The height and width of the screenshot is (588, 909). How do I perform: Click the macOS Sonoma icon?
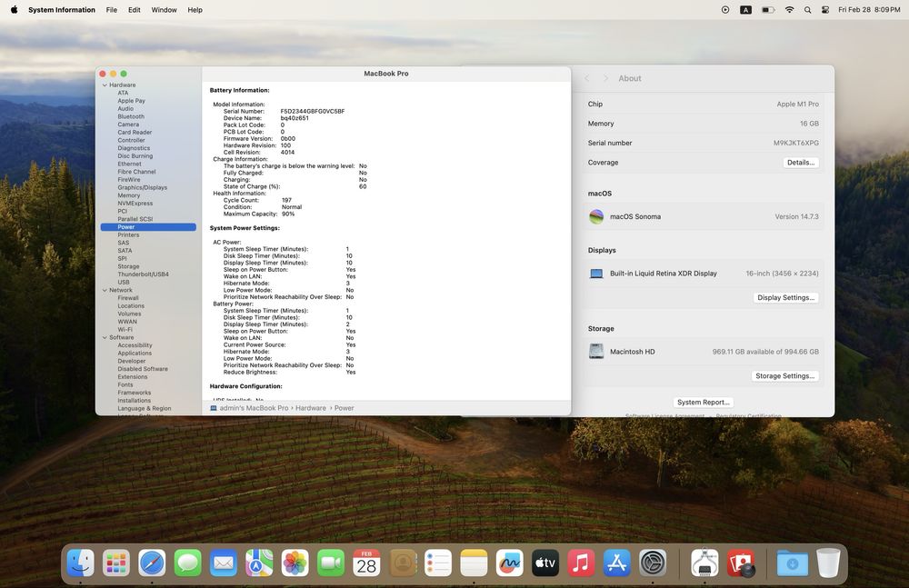[596, 217]
